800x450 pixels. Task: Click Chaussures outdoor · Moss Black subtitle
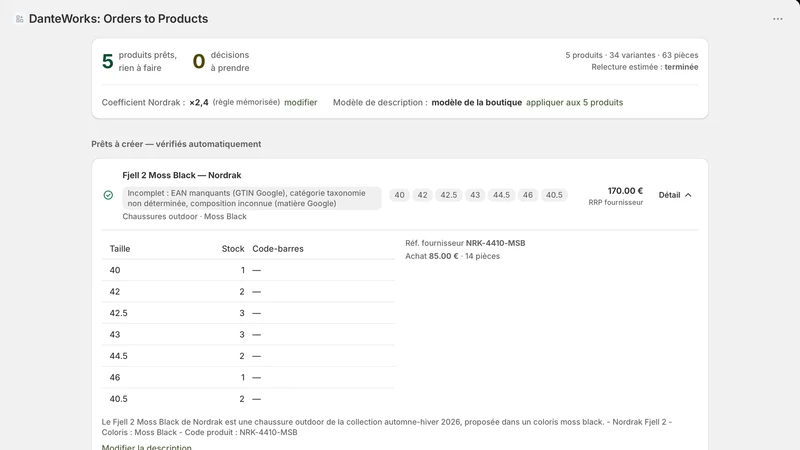184,216
